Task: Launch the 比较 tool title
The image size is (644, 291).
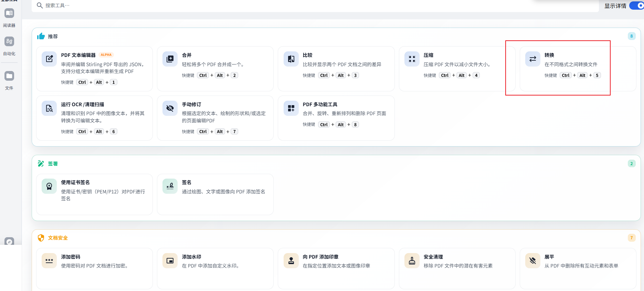Action: (x=308, y=55)
